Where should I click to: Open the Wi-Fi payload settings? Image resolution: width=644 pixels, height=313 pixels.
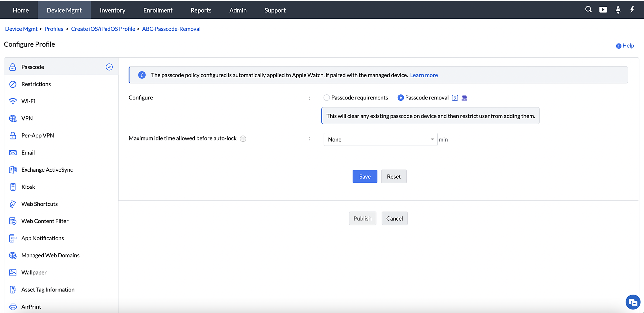(28, 101)
